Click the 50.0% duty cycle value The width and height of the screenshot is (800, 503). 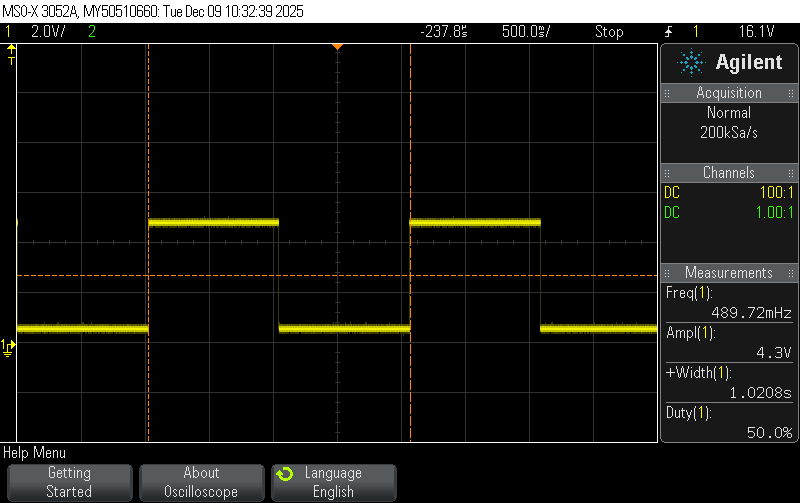(769, 433)
